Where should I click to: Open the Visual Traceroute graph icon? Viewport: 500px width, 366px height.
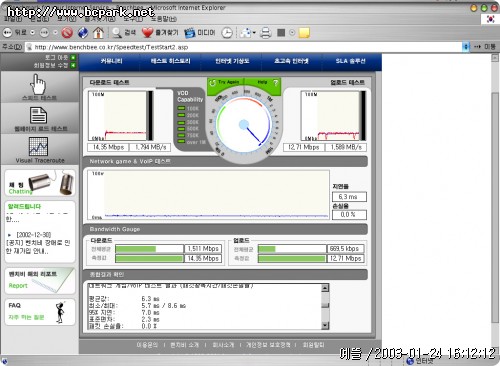[x=38, y=147]
